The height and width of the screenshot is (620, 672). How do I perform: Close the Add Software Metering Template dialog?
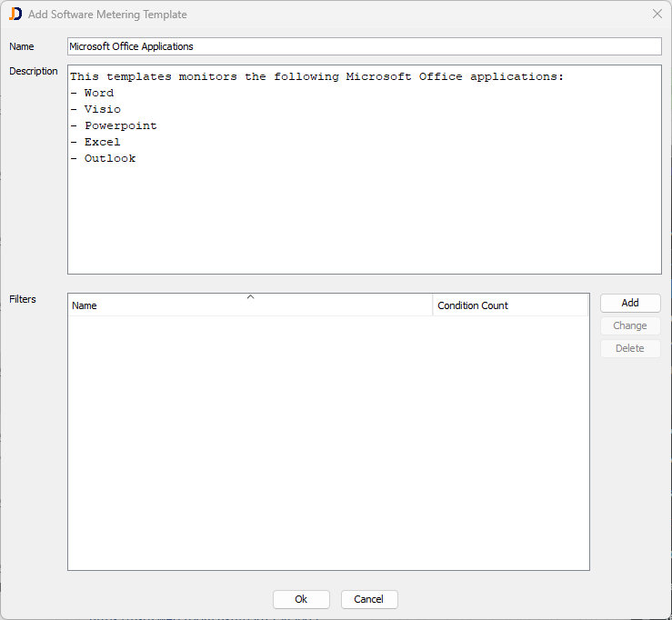[657, 15]
